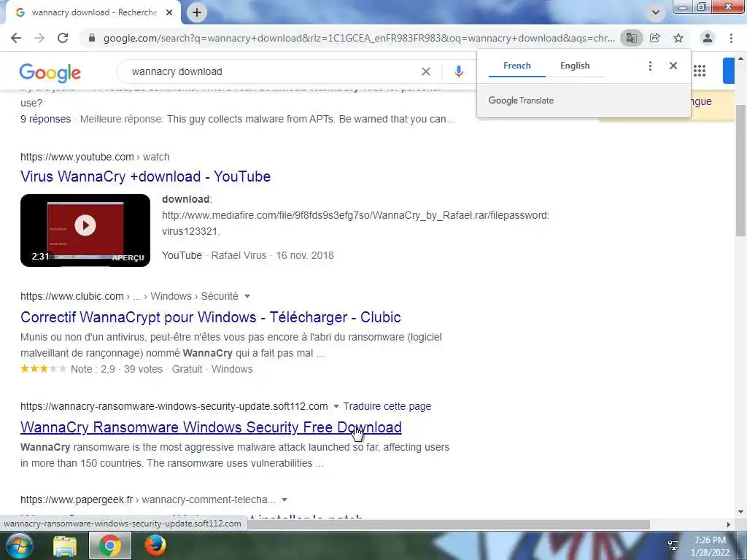Click the padlock site info icon
The height and width of the screenshot is (560, 747).
(92, 38)
